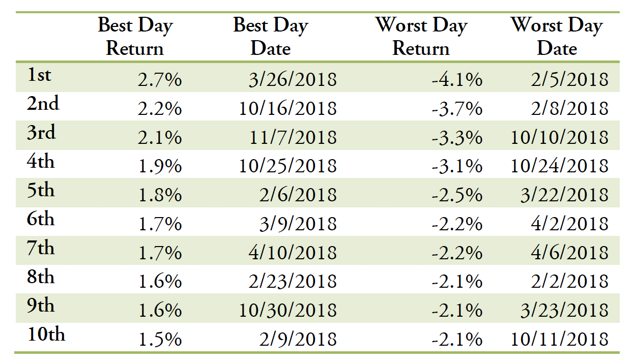The width and height of the screenshot is (634, 364).
Task: Click the Worst Day Return column header
Action: (x=421, y=37)
